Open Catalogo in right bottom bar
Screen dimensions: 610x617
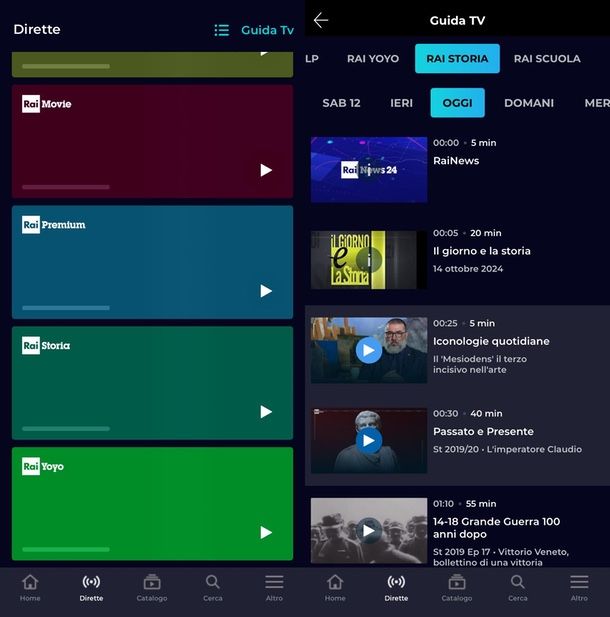(x=457, y=588)
